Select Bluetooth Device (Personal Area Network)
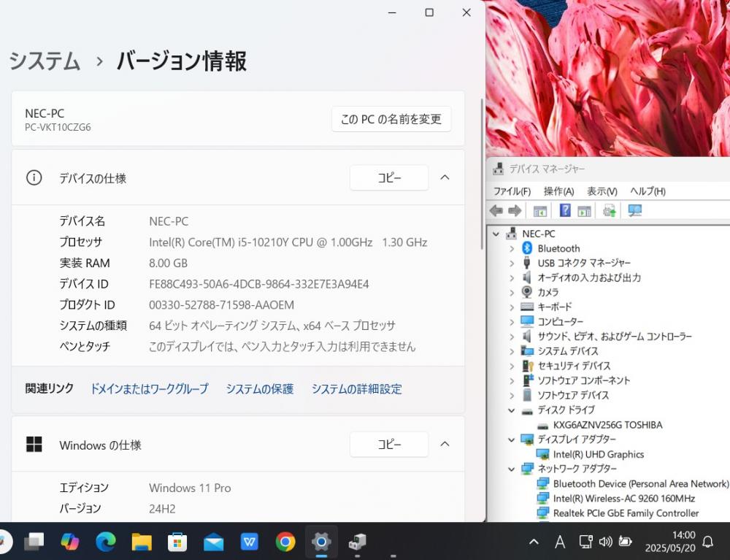 (x=641, y=483)
